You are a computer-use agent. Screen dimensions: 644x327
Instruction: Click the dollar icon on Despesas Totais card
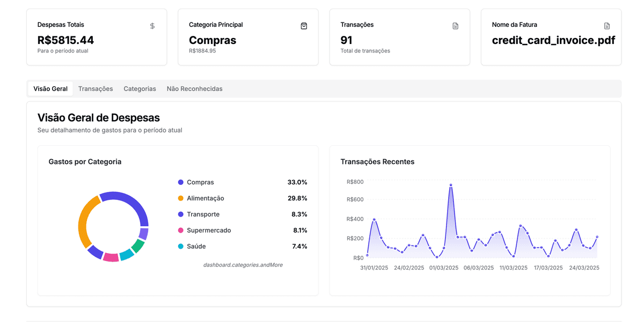point(152,25)
